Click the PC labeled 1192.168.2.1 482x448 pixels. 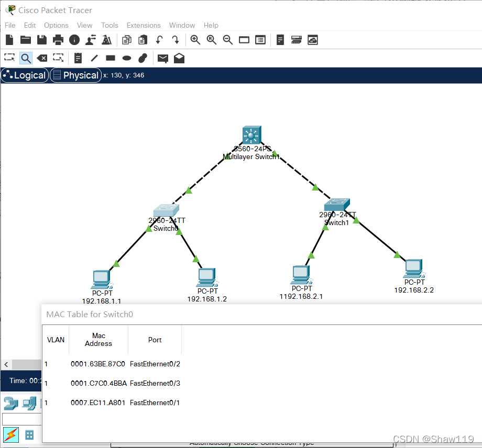[302, 275]
